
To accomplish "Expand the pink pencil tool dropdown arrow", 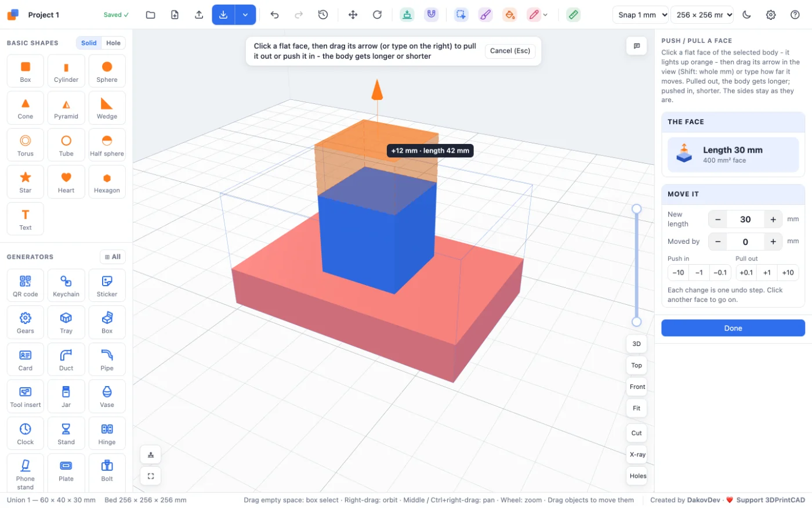I will pyautogui.click(x=545, y=15).
